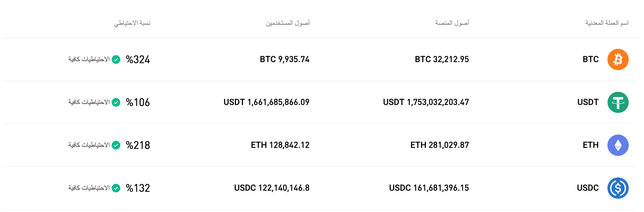Select the green checkmark beside ETH reserves

tap(116, 146)
